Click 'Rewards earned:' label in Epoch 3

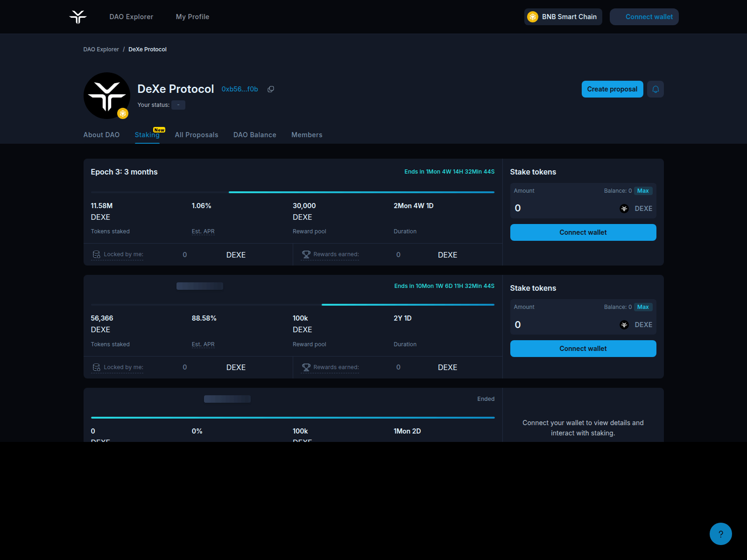[x=336, y=254]
